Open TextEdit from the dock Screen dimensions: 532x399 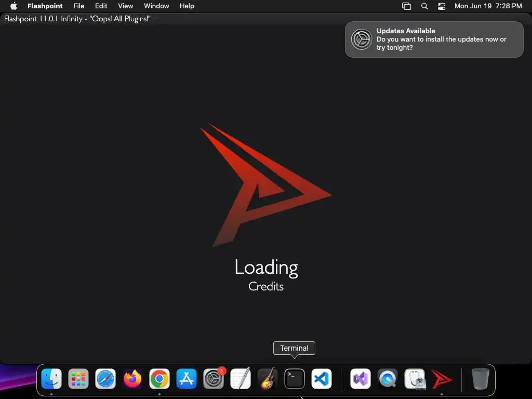tap(241, 378)
